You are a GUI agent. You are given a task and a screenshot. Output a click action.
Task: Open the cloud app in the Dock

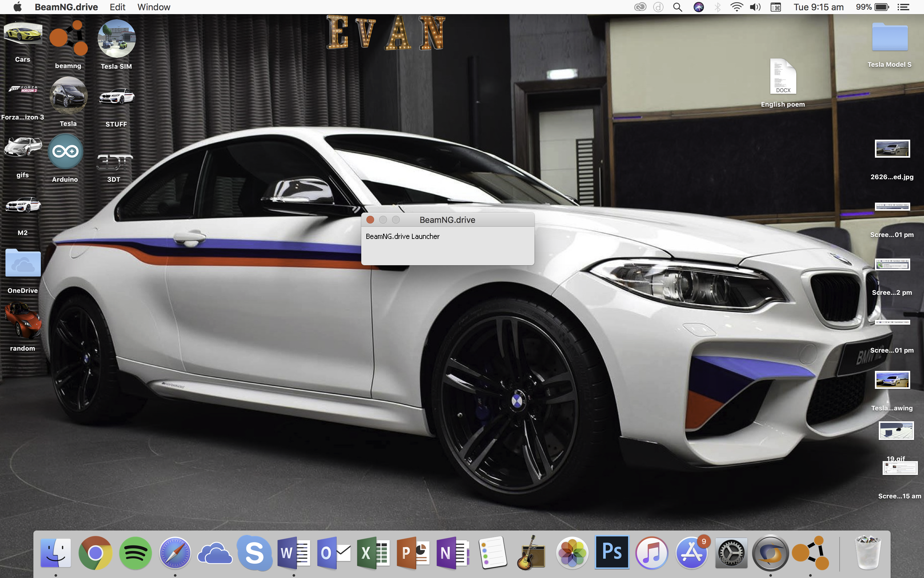click(x=215, y=554)
